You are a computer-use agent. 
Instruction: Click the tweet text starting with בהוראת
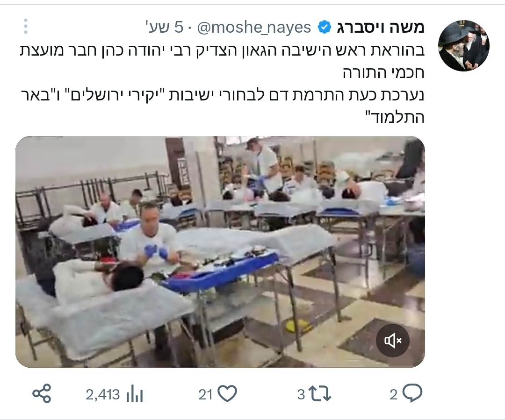[222, 62]
